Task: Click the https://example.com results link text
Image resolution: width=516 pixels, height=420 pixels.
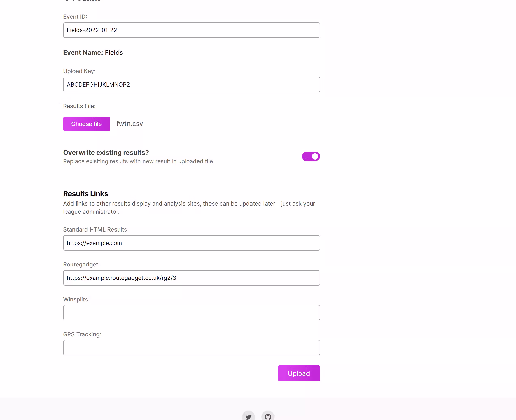Action: tap(94, 243)
